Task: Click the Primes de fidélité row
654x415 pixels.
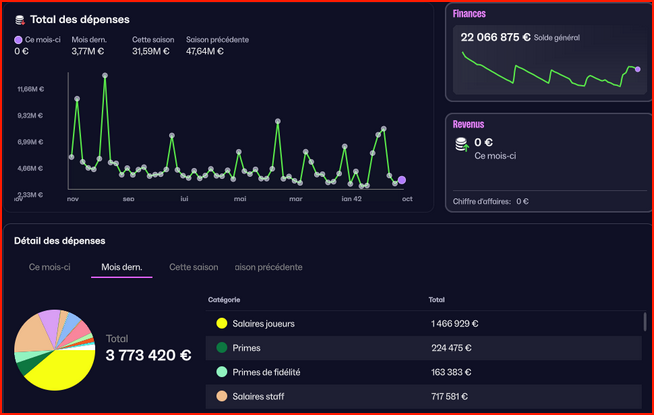Action: [x=420, y=371]
